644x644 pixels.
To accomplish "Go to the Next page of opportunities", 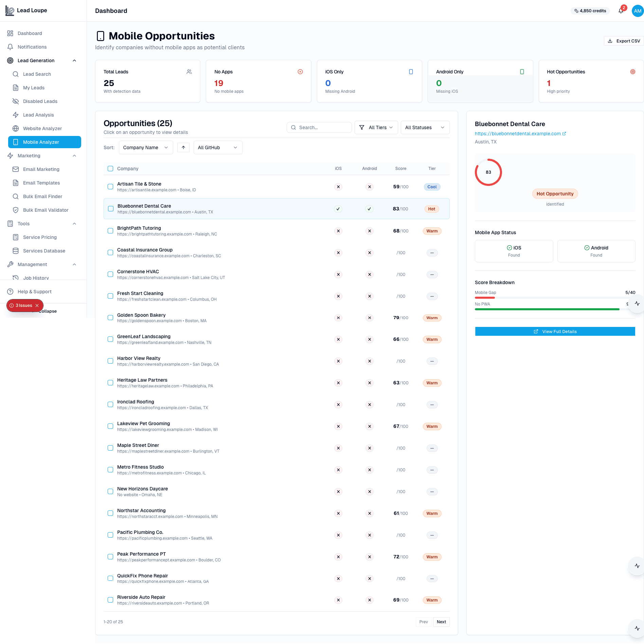I will pyautogui.click(x=441, y=622).
